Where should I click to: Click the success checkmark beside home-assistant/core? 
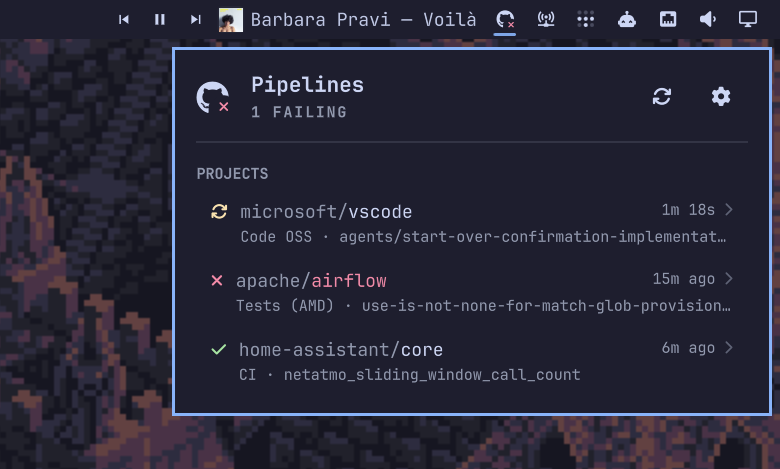tap(218, 350)
